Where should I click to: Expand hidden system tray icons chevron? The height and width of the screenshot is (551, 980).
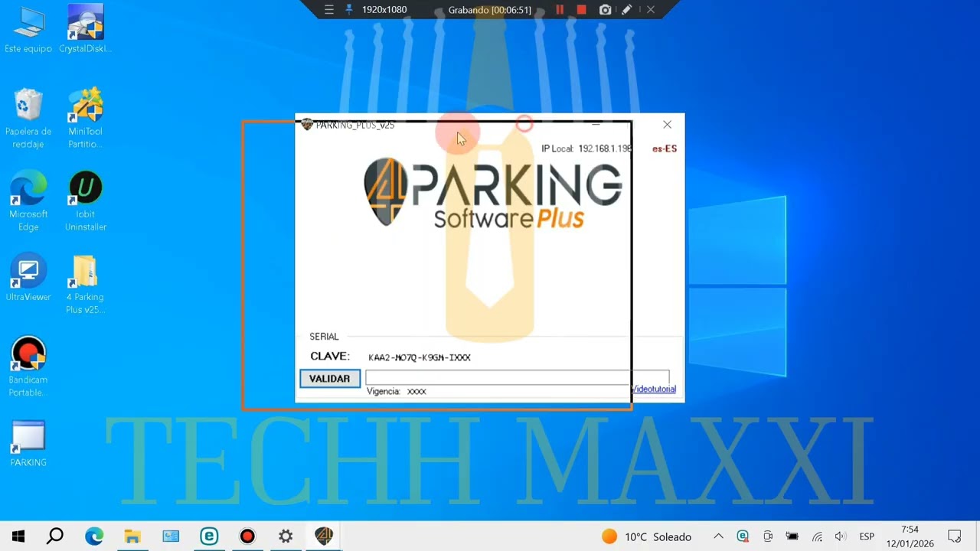coord(718,536)
